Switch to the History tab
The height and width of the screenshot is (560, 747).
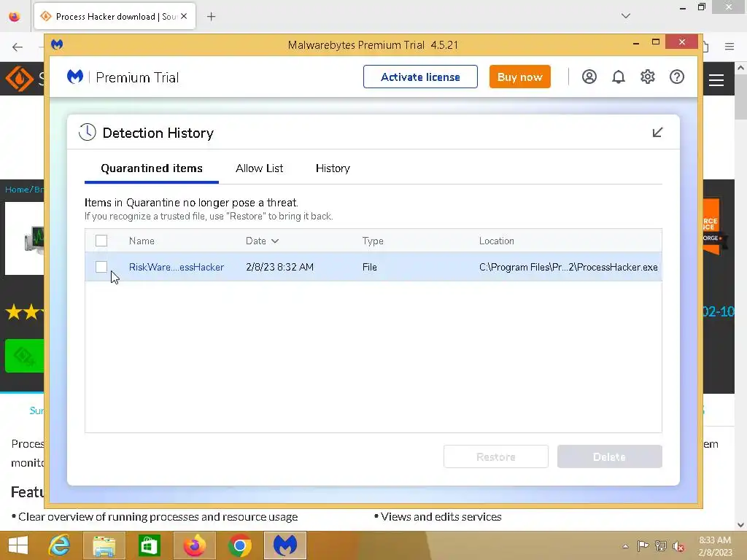pos(333,168)
